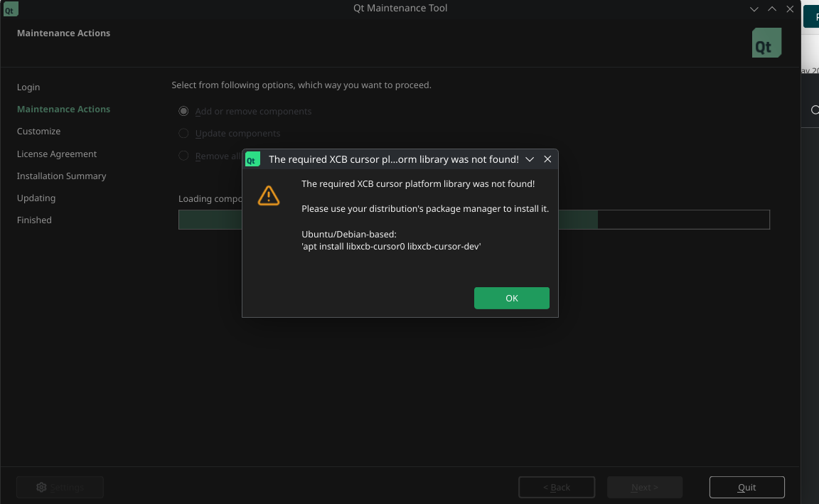The width and height of the screenshot is (819, 504).
Task: Click the Quit button
Action: (746, 487)
